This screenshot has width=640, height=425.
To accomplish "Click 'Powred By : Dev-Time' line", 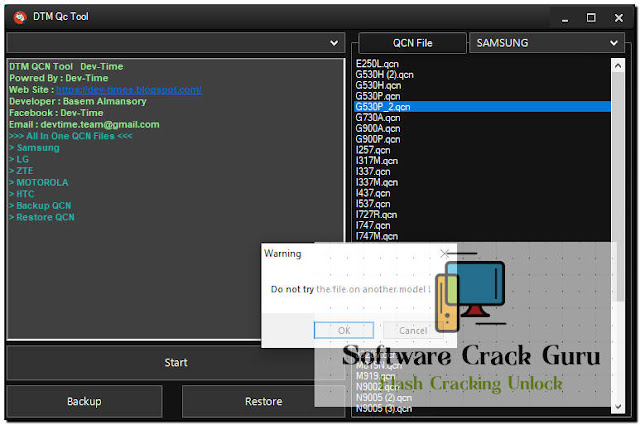I will tap(58, 78).
